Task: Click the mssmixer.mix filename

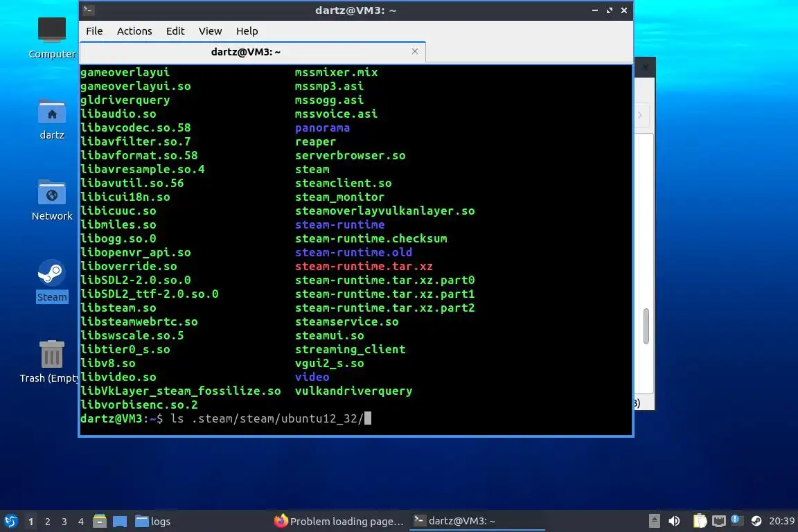Action: (x=337, y=72)
